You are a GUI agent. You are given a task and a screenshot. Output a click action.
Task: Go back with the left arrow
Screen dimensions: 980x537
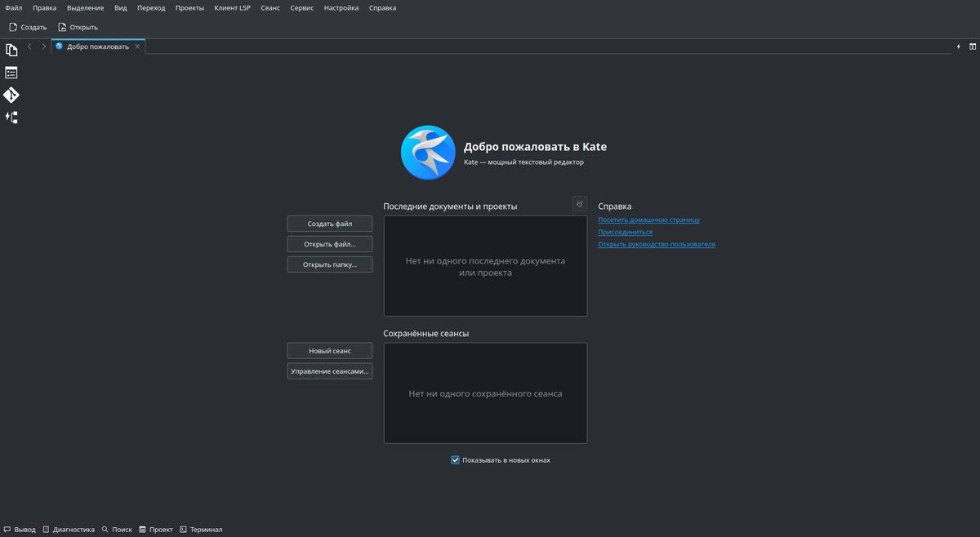tap(30, 47)
